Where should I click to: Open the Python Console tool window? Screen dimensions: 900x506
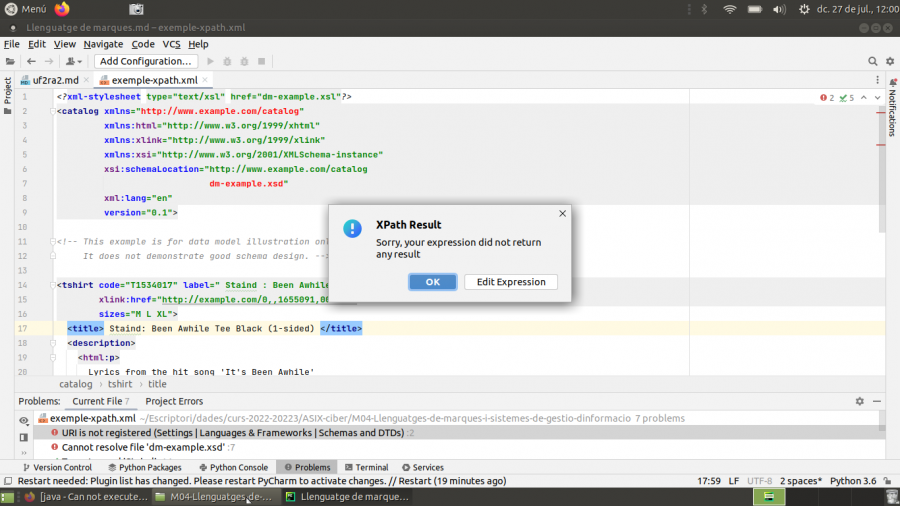click(234, 468)
